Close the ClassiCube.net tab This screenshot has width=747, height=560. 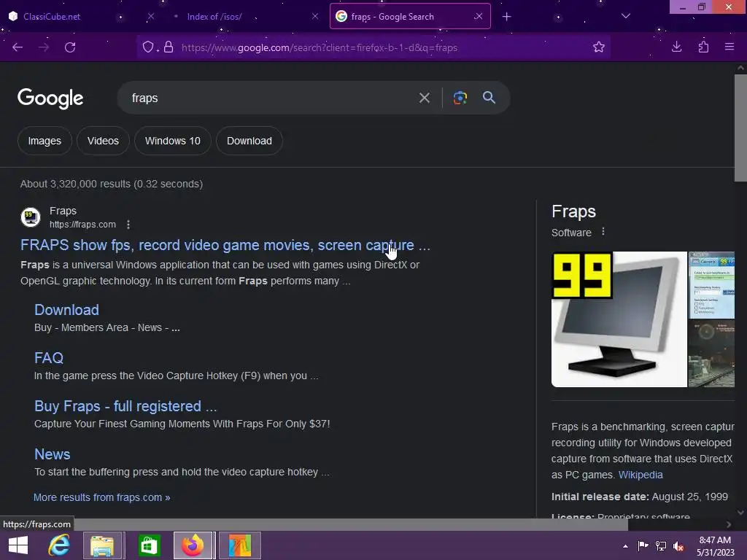click(x=150, y=16)
